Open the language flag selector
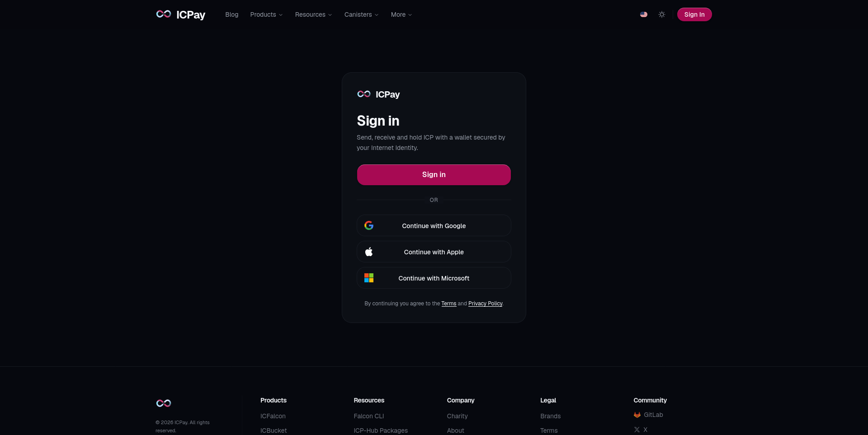Screen dimensions: 868x435 pyautogui.click(x=644, y=14)
